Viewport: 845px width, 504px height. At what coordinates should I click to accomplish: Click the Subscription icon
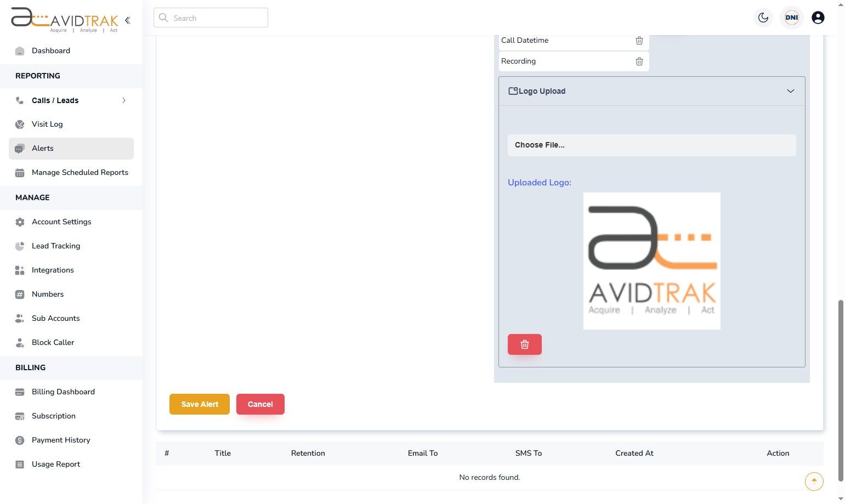[20, 416]
